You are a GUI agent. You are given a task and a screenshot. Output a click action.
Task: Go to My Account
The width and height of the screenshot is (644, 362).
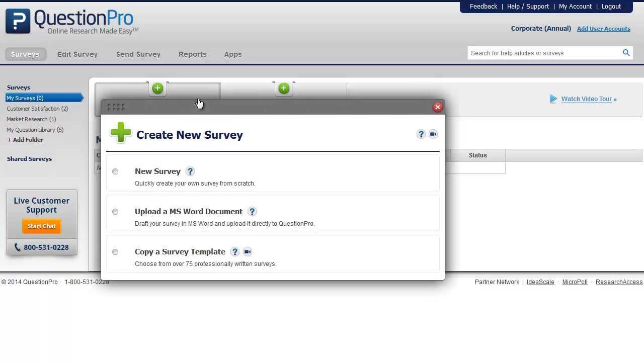coord(575,7)
